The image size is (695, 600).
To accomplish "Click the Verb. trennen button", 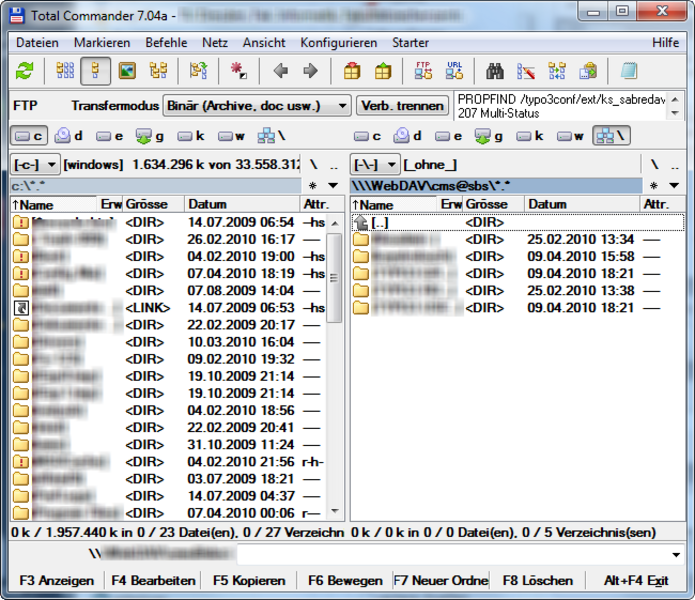I will point(402,105).
